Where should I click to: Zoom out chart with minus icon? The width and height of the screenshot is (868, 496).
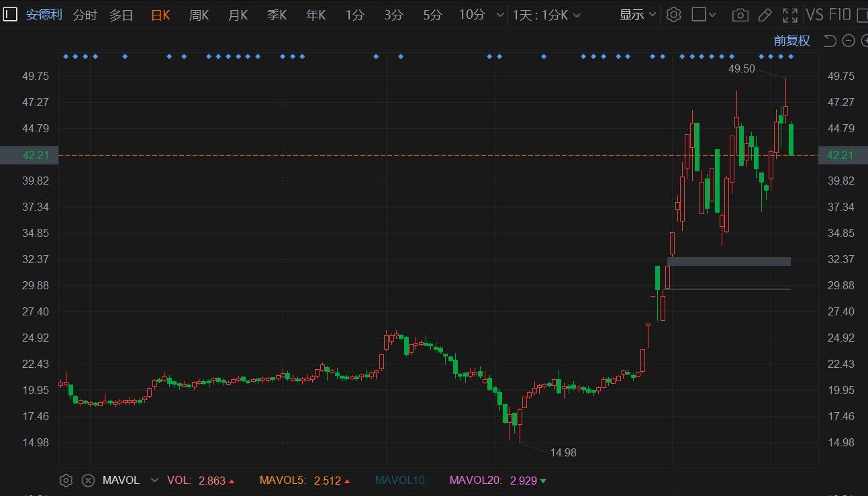click(x=849, y=41)
